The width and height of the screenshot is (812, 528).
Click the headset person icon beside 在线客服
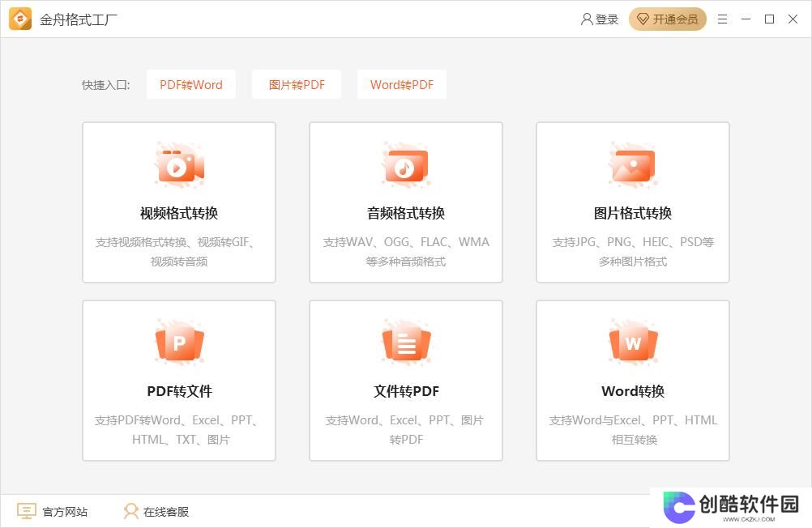tap(130, 511)
